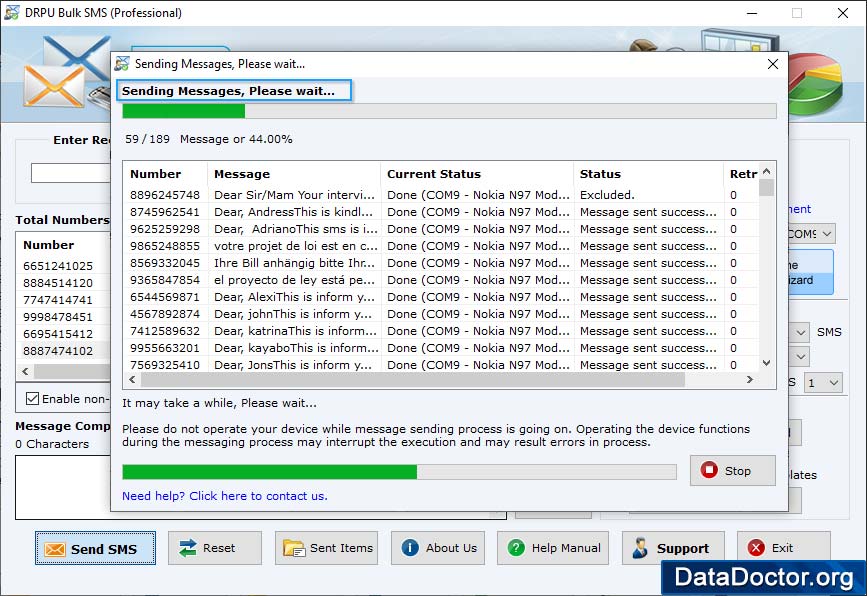The image size is (867, 596).
Task: Click the Send SMS button label
Action: [103, 549]
